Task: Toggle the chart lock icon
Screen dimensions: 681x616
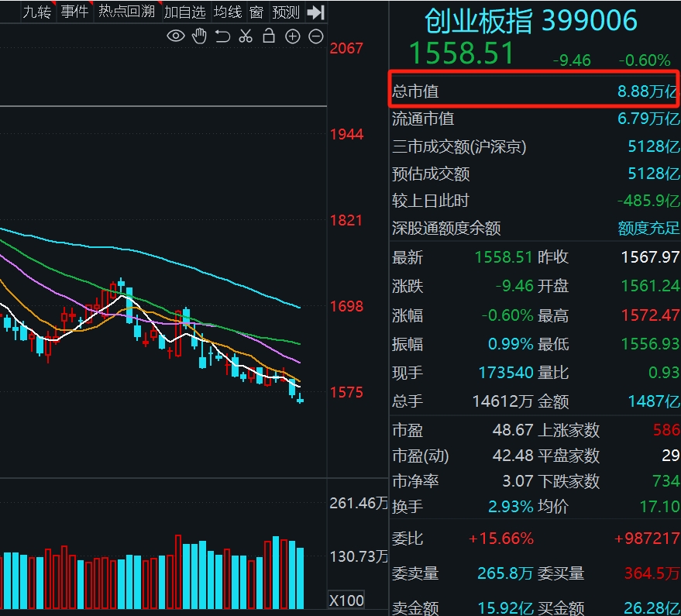Action: (269, 36)
